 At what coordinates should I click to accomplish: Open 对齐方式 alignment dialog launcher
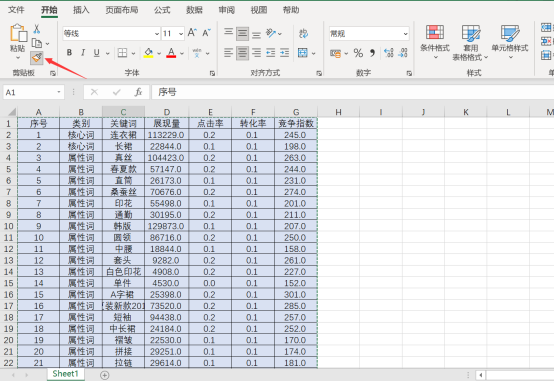coord(319,73)
